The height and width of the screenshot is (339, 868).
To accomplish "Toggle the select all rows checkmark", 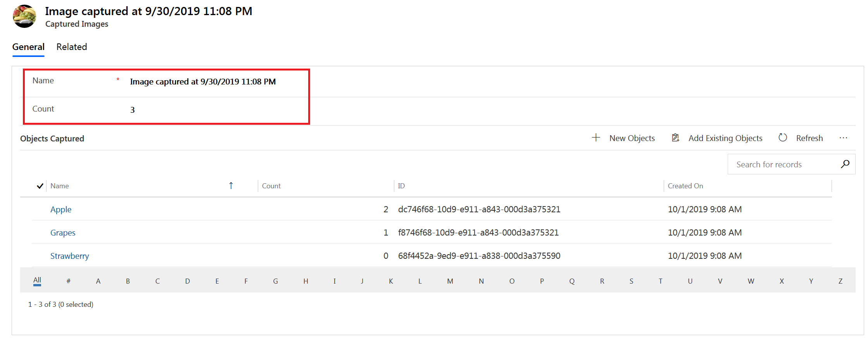I will [40, 186].
